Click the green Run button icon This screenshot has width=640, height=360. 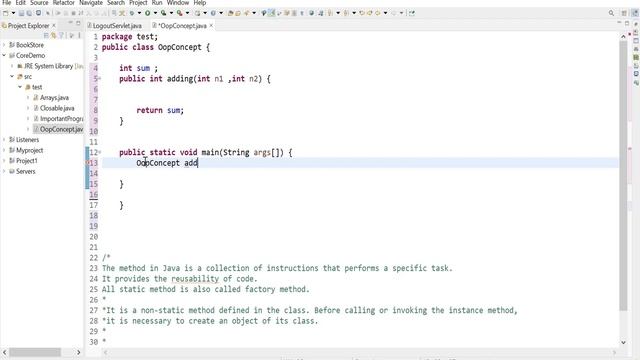[x=147, y=13]
